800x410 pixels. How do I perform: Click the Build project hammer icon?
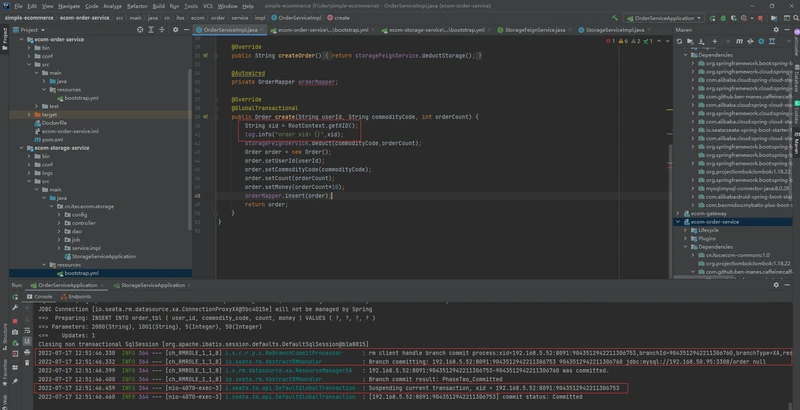pos(615,18)
